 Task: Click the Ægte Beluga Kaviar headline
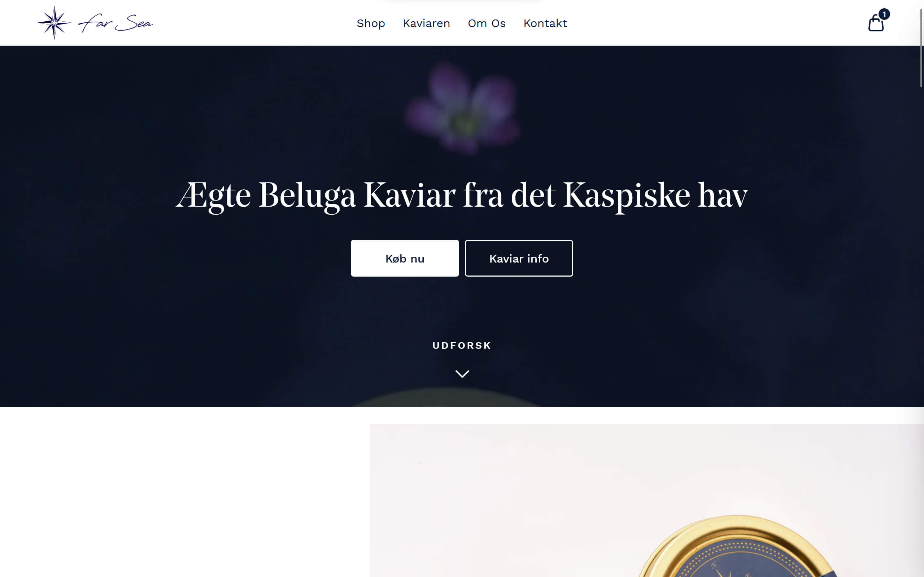462,196
